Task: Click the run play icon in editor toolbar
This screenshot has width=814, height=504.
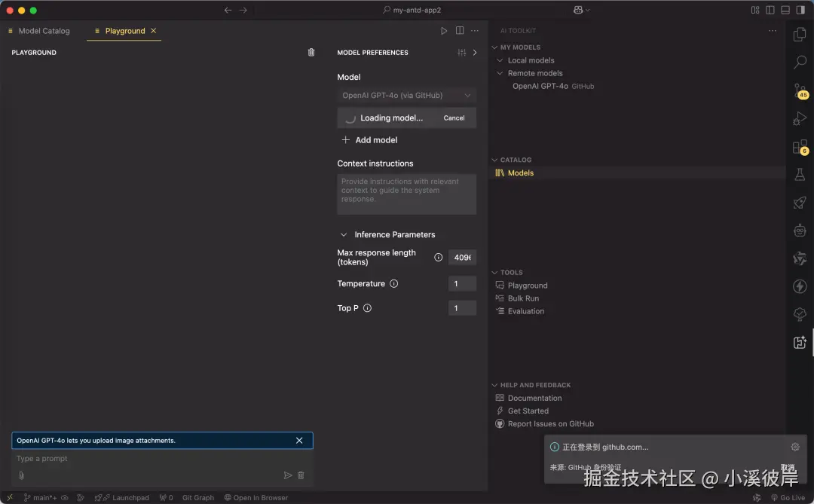Action: point(444,31)
